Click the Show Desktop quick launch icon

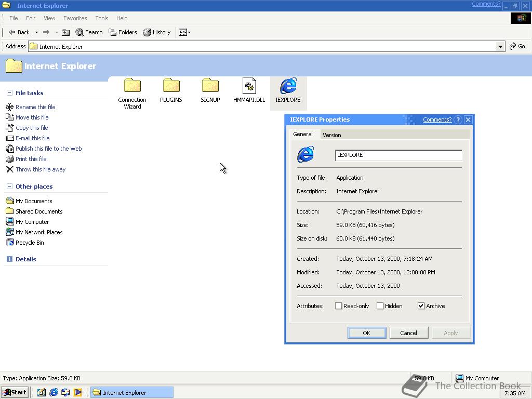42,392
